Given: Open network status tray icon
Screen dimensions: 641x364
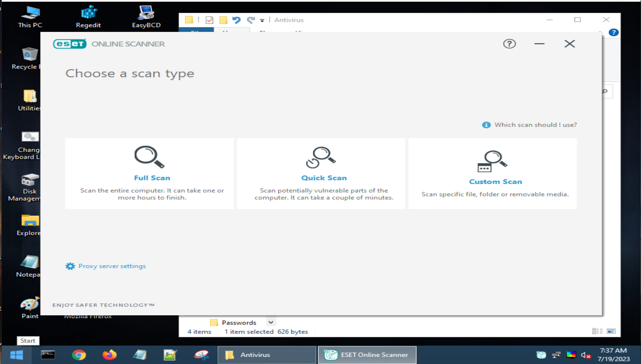Looking at the screenshot, I should (x=556, y=355).
